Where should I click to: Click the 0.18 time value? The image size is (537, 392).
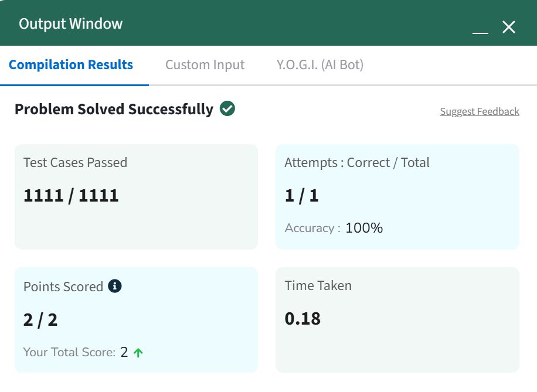(x=303, y=319)
